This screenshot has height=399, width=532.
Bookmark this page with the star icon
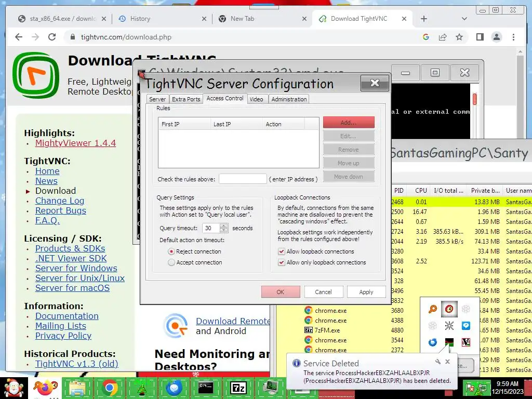point(459,37)
